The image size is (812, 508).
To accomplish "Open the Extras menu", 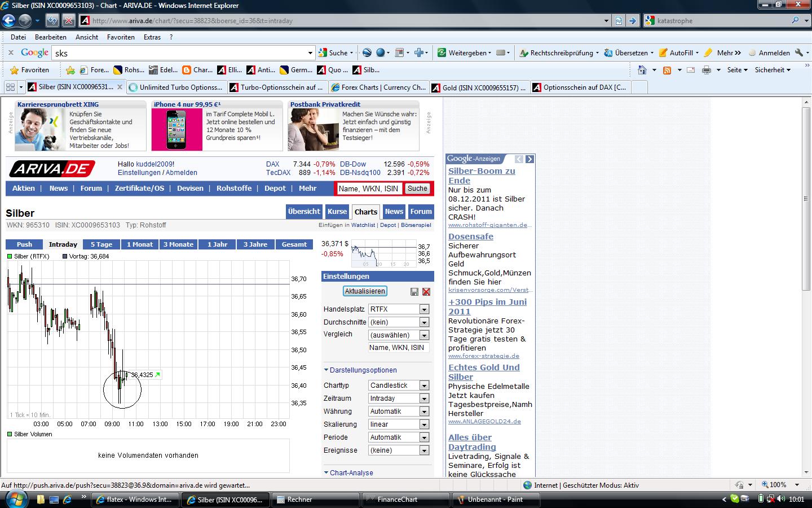I will pyautogui.click(x=152, y=37).
